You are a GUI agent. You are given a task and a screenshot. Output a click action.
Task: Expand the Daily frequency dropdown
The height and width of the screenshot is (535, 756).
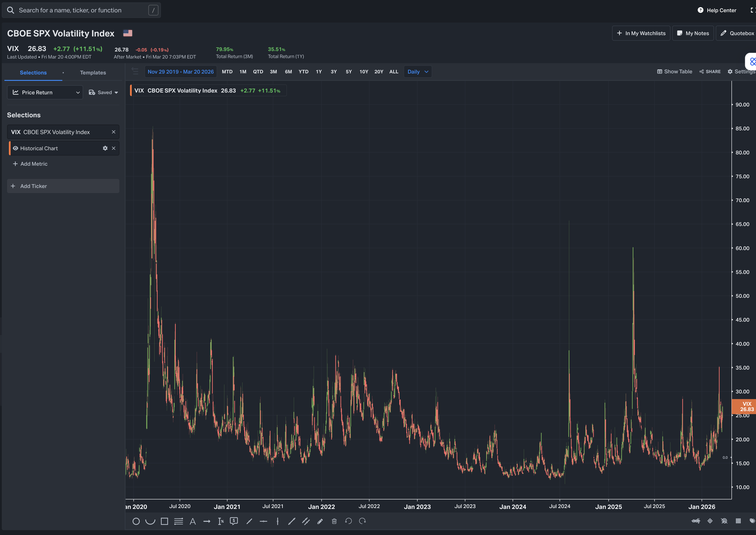417,72
